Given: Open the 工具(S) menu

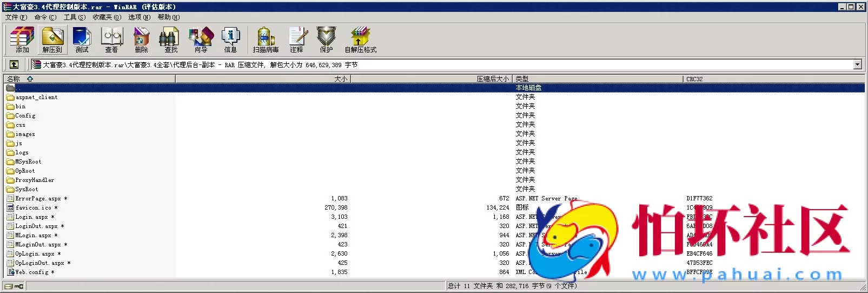Looking at the screenshot, I should tap(75, 17).
